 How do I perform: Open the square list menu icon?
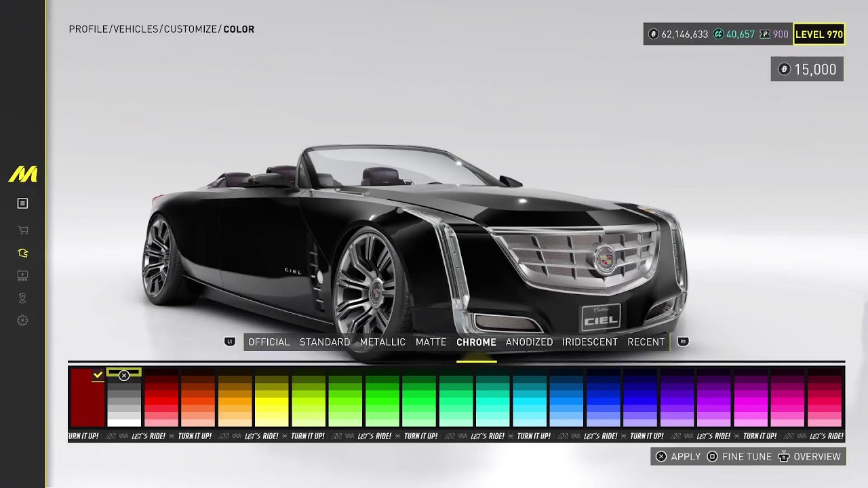coord(22,203)
